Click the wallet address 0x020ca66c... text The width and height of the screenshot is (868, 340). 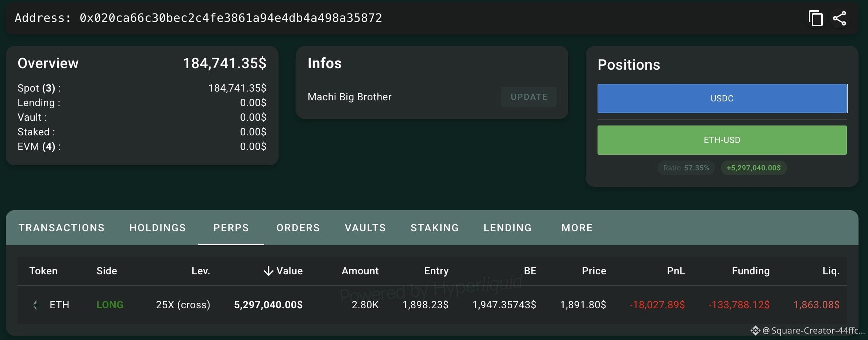[231, 18]
